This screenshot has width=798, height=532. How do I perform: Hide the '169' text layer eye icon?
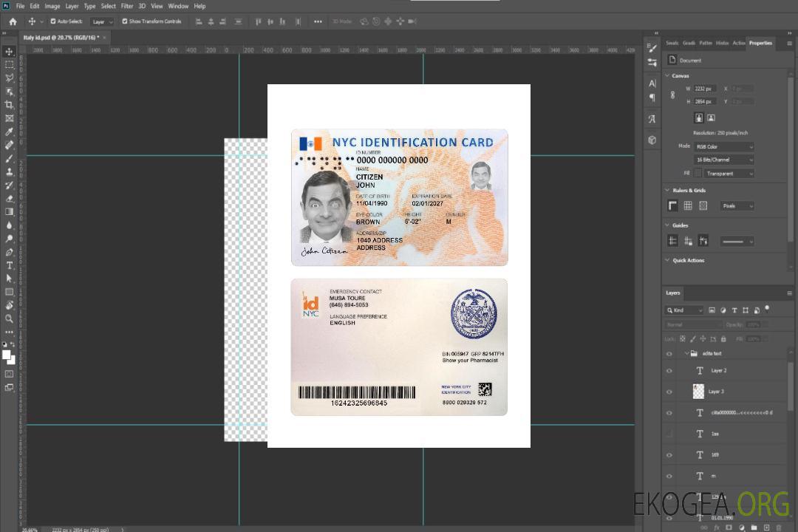pos(669,455)
